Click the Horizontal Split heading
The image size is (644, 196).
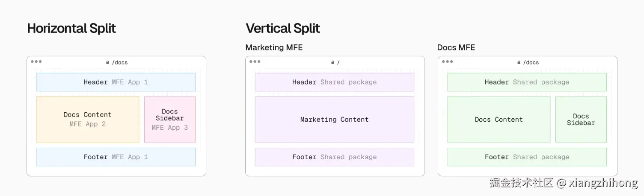[71, 29]
